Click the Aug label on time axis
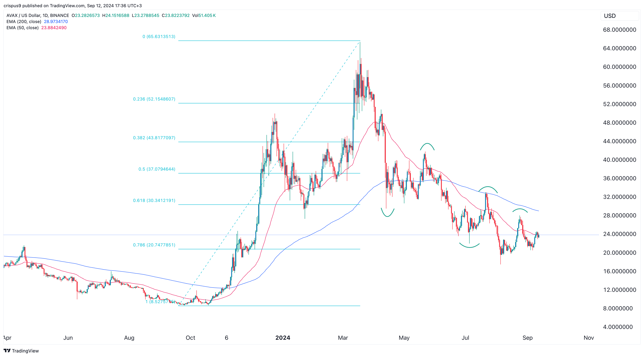Screen dimensions: 644x357 point(129,338)
